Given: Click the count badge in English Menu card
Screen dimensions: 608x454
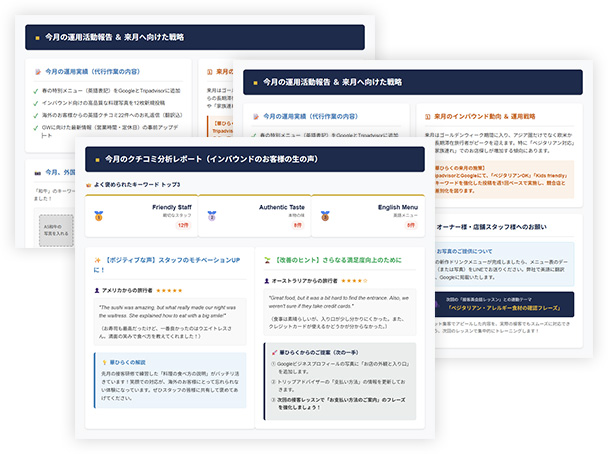Looking at the screenshot, I should click(411, 225).
